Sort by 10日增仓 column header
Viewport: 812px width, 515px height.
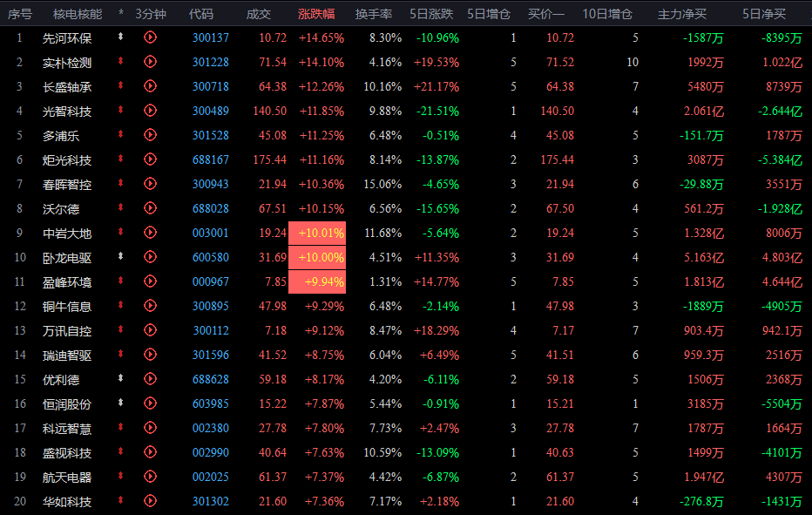[607, 14]
